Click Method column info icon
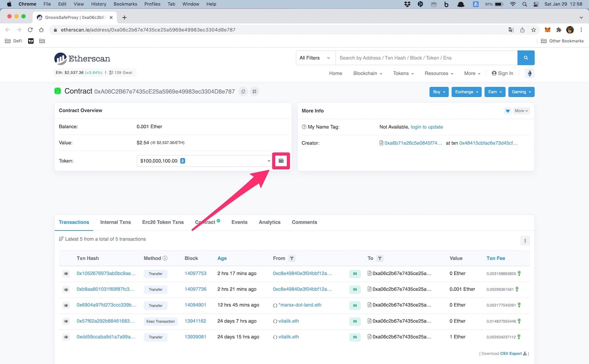This screenshot has width=589, height=364. [165, 258]
